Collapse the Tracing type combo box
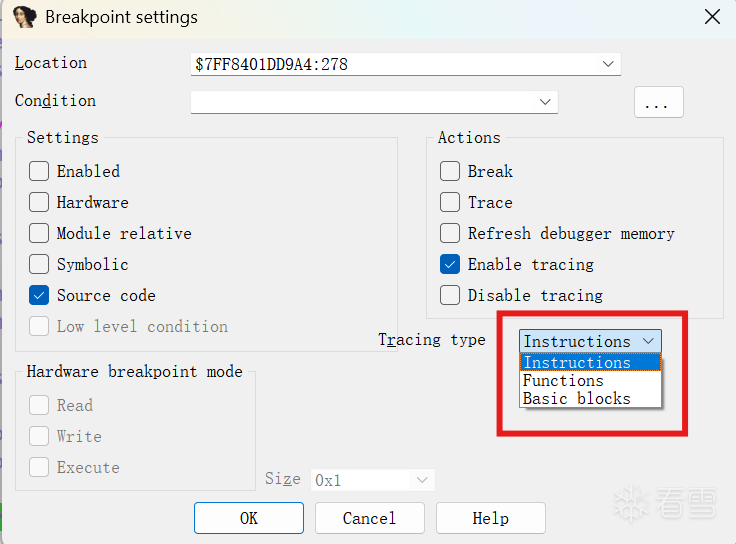736x544 pixels. click(x=648, y=341)
